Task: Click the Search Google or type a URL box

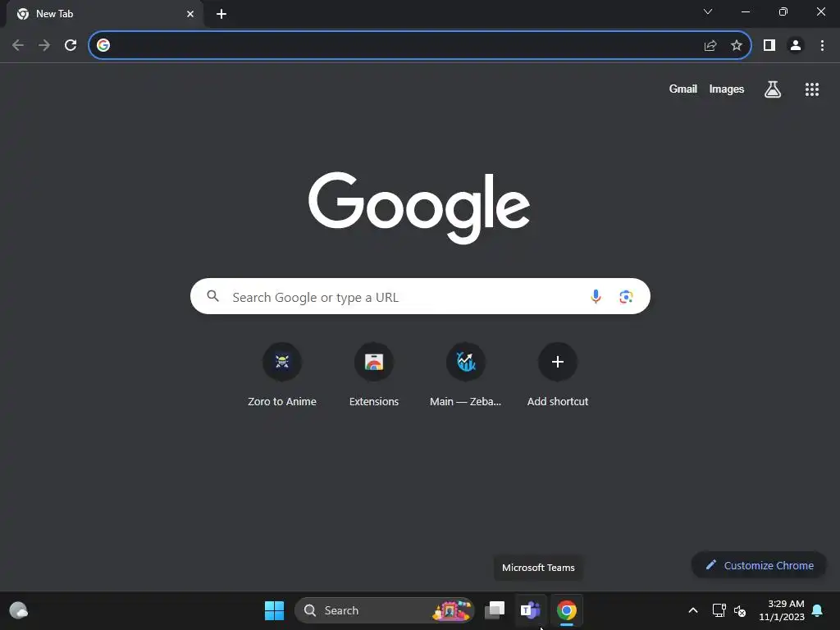Action: [420, 296]
